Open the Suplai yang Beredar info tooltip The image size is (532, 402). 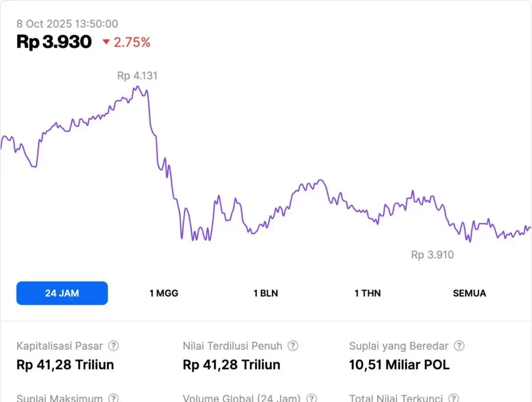459,346
